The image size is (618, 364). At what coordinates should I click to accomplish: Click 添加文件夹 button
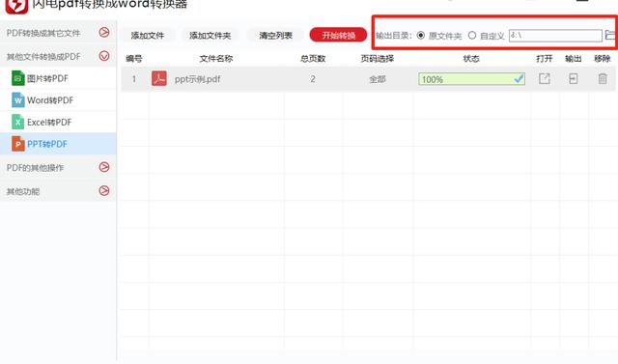click(x=210, y=36)
